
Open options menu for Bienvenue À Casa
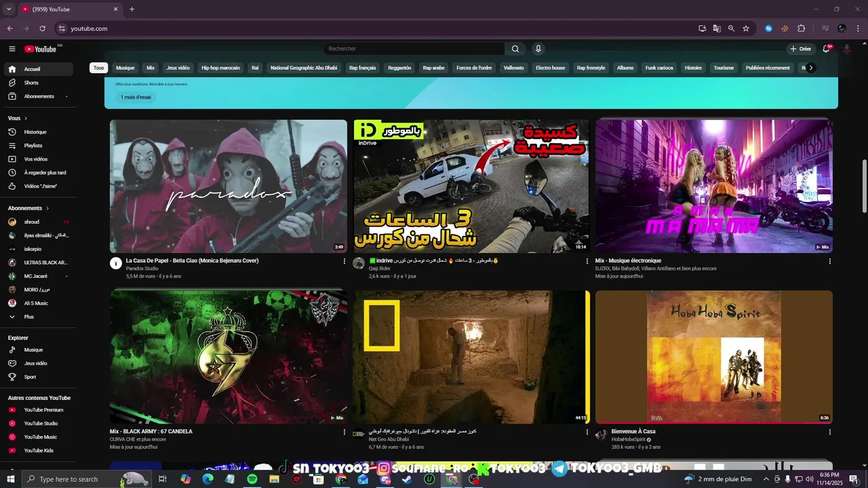coord(829,432)
